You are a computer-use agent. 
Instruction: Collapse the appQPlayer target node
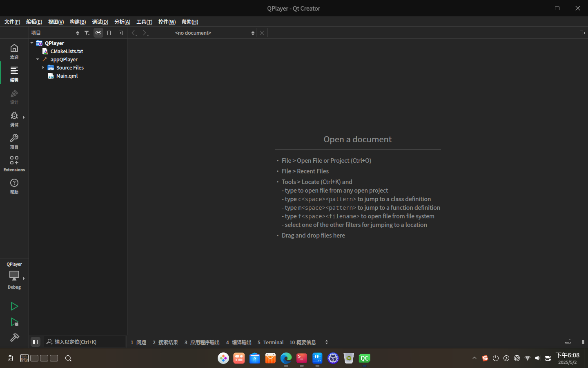38,59
